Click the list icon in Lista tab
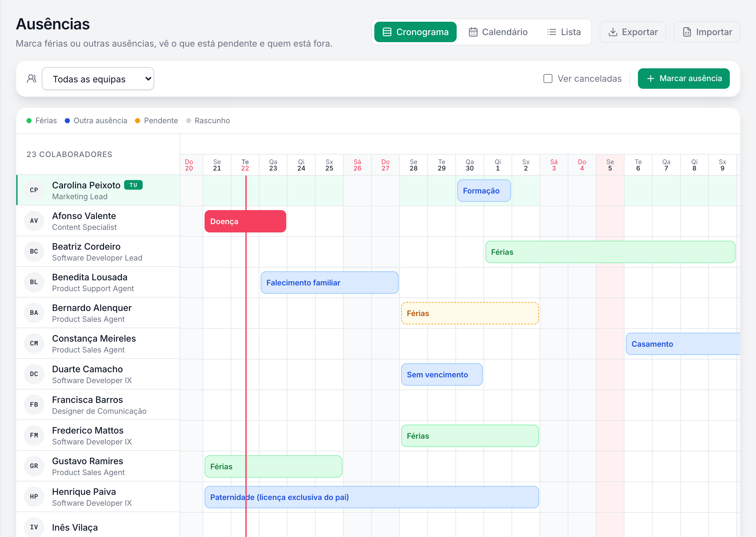Image resolution: width=756 pixels, height=537 pixels. point(551,32)
